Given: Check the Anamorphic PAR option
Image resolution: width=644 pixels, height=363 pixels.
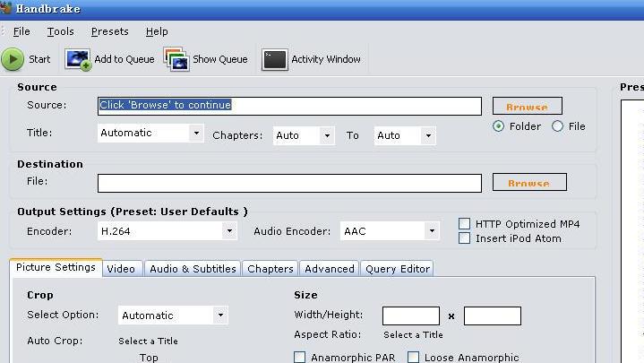Looking at the screenshot, I should tap(300, 358).
